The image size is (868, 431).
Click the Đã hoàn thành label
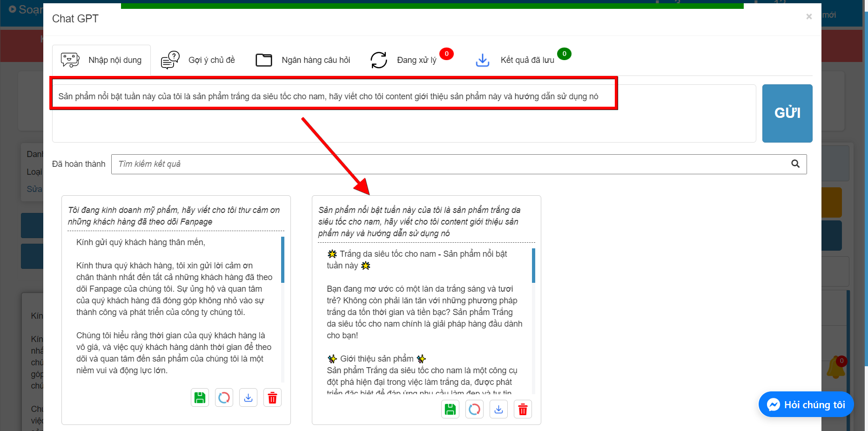pos(79,164)
